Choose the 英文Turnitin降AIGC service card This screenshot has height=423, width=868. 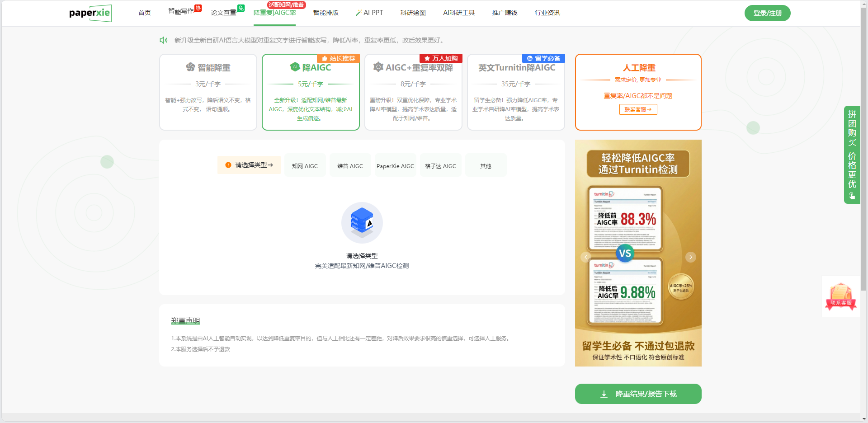coord(516,92)
